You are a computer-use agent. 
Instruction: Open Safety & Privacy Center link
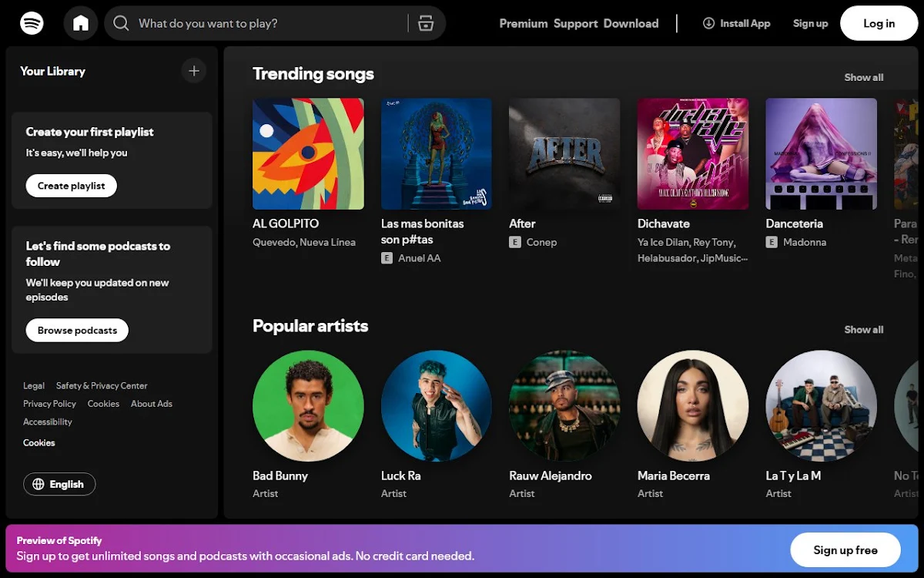(x=102, y=385)
